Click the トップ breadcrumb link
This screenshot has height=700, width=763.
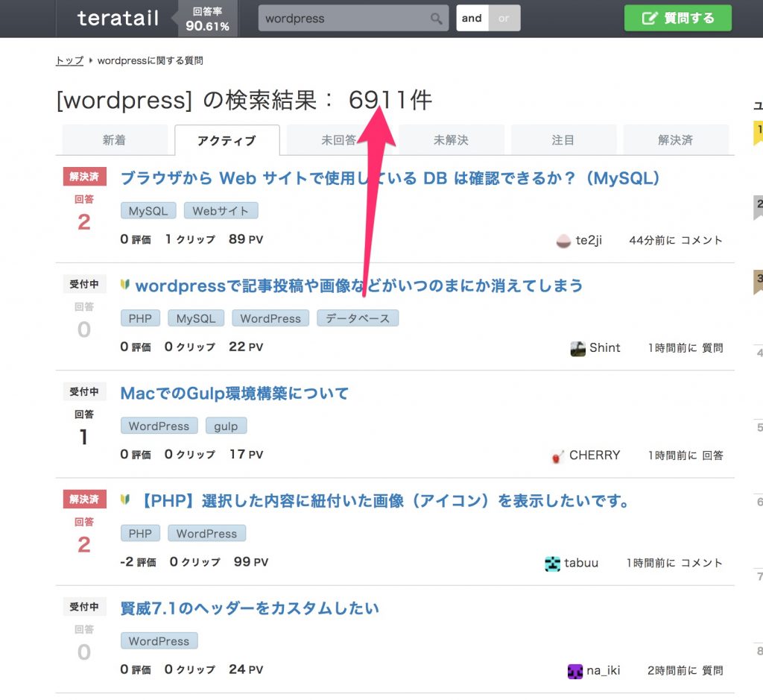tap(69, 60)
